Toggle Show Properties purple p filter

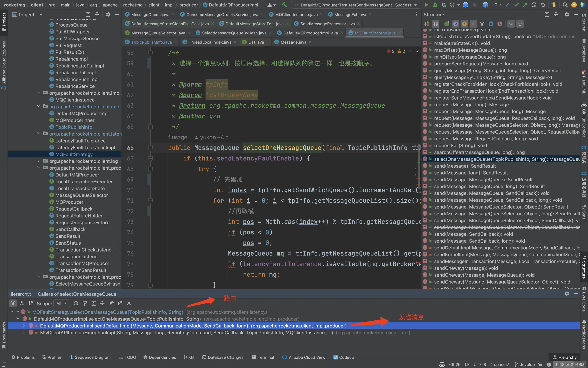tap(456, 24)
